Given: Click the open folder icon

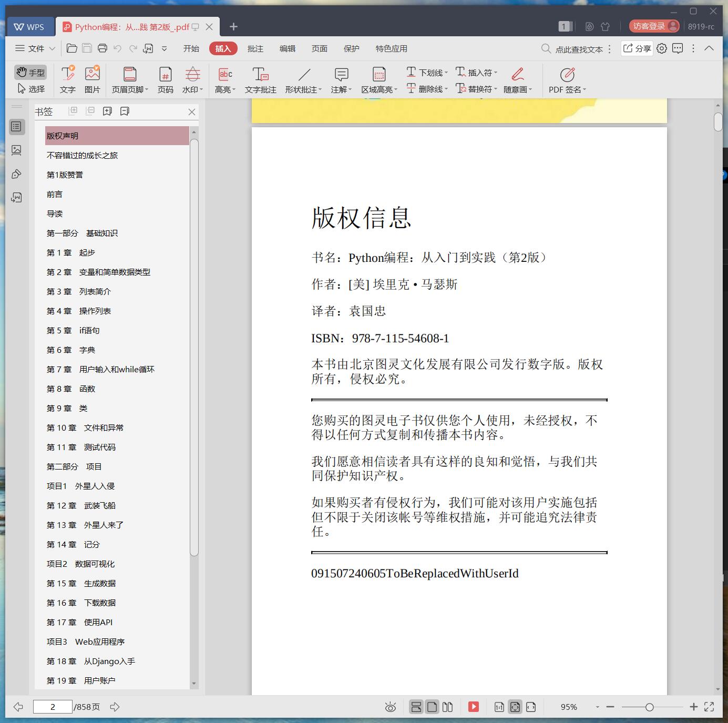Looking at the screenshot, I should (72, 48).
